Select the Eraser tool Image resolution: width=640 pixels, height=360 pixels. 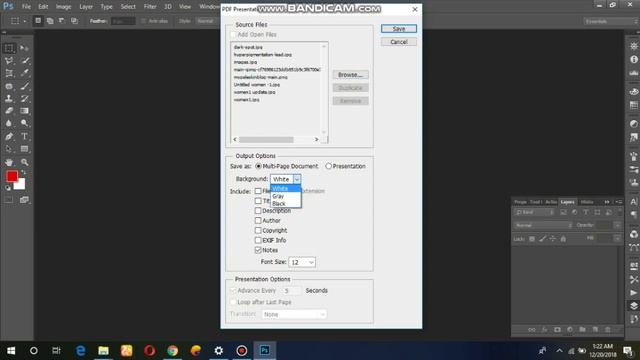point(9,111)
